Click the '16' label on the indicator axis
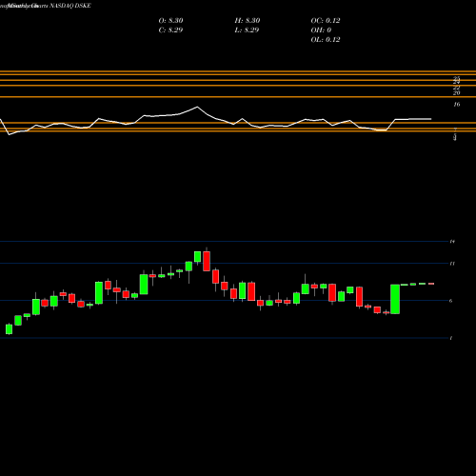Viewport: 476px width, 476px height. pos(457,104)
